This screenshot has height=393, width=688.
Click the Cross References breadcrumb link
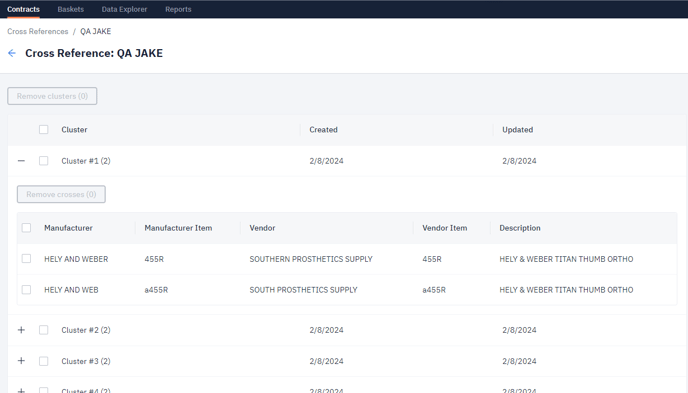(38, 32)
